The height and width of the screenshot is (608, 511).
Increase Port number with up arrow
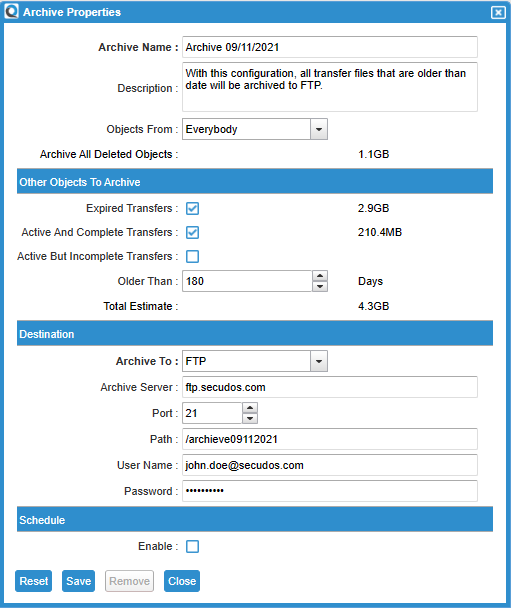(250, 408)
